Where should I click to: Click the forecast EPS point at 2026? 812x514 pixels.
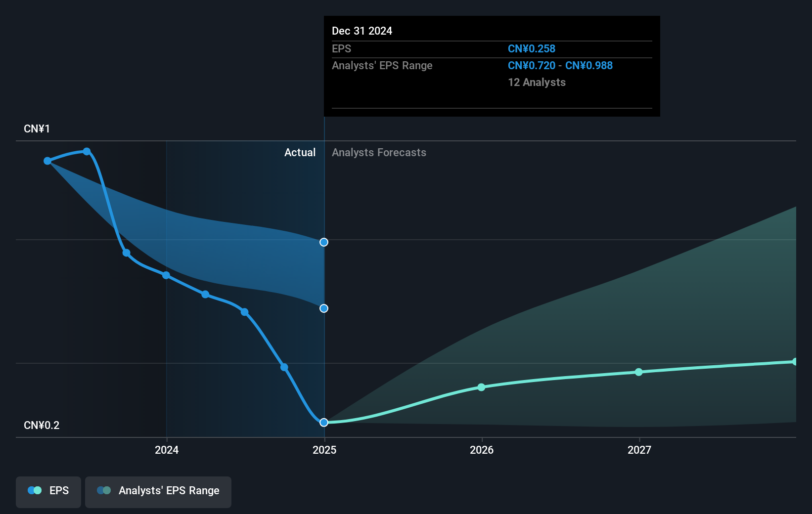pyautogui.click(x=481, y=387)
